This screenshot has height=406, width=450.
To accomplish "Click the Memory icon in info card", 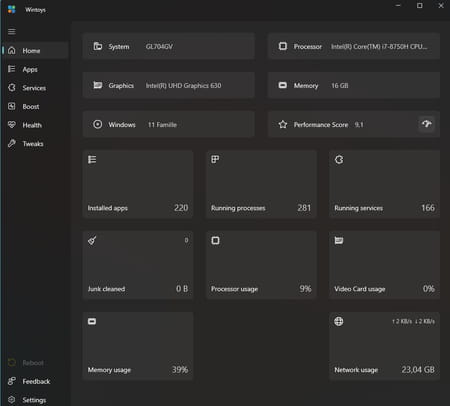I will (x=283, y=85).
